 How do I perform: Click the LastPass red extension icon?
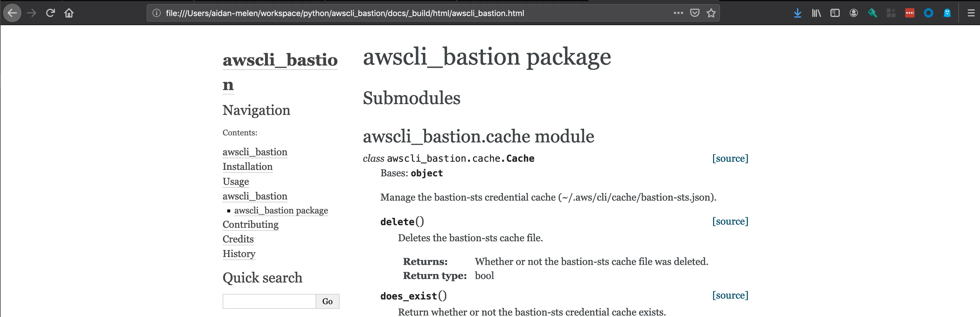(x=910, y=13)
